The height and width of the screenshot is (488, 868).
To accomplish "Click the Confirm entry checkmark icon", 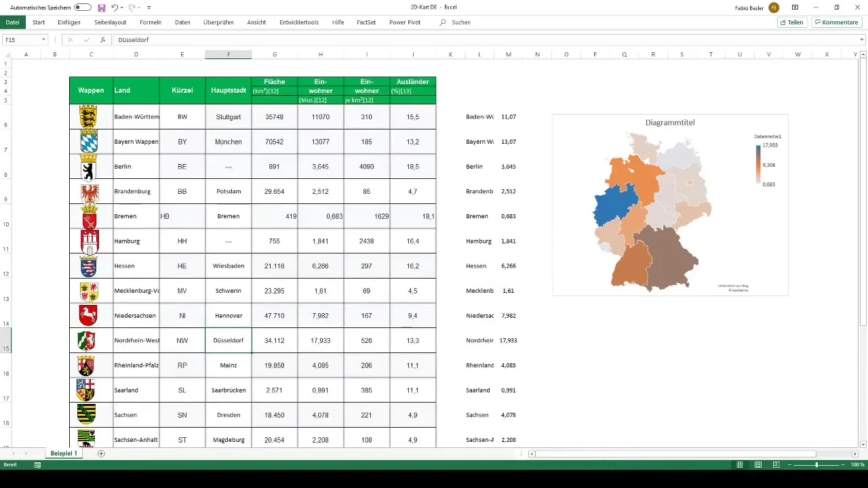I will coord(86,40).
